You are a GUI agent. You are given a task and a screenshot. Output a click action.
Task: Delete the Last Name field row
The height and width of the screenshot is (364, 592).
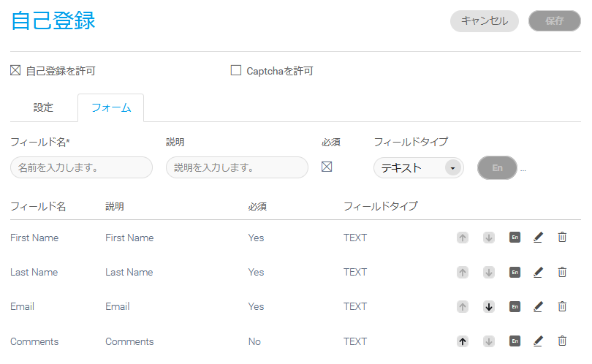click(562, 272)
